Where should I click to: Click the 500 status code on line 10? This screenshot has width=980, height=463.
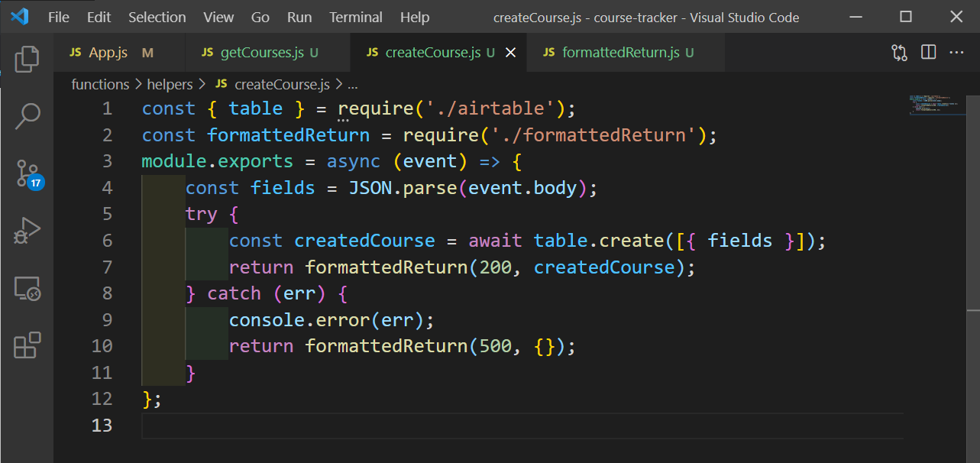(x=496, y=346)
